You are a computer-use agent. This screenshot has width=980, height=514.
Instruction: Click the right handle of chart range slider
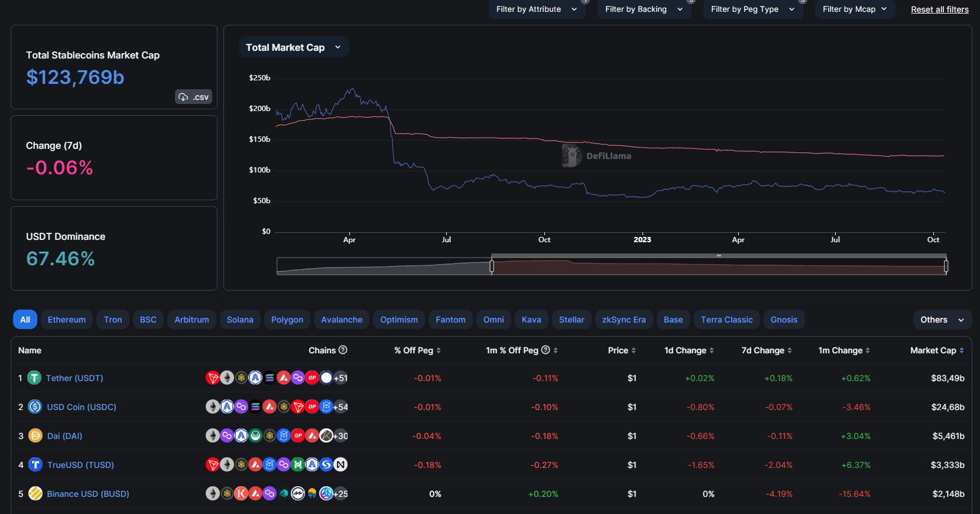(x=946, y=266)
